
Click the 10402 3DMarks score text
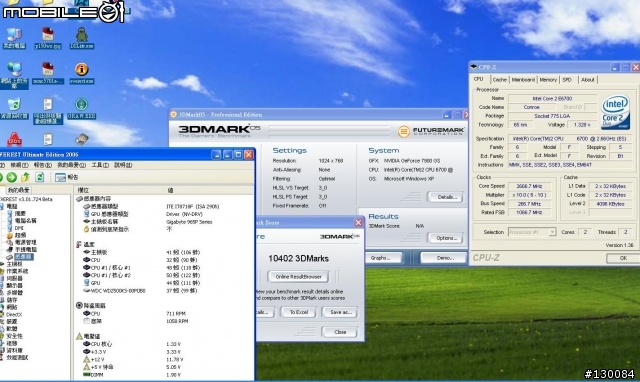[298, 259]
